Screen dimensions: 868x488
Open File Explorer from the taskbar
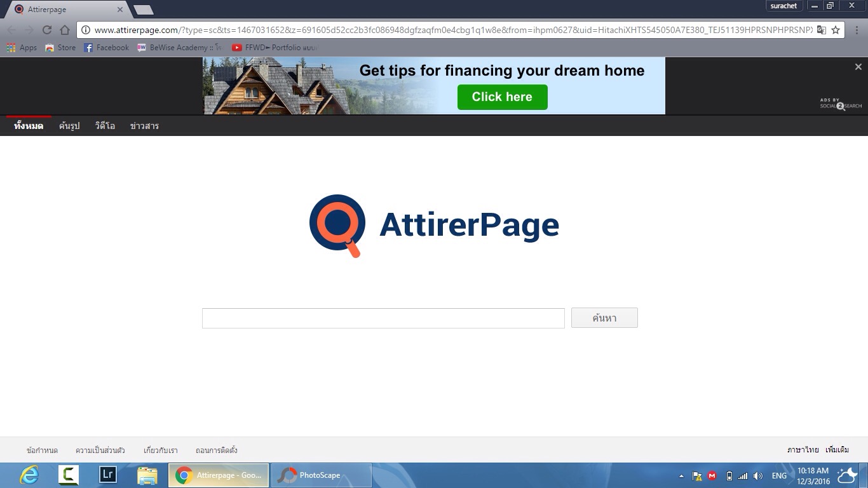147,475
